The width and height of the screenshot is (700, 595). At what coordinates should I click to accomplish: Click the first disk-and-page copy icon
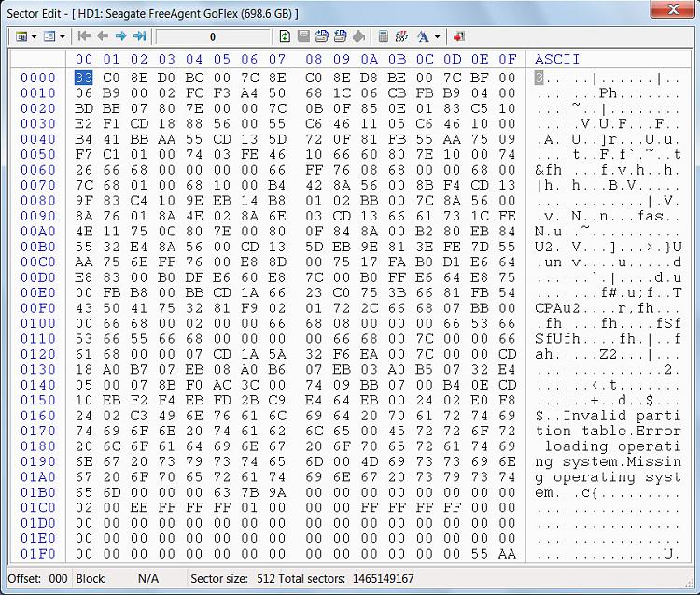322,36
